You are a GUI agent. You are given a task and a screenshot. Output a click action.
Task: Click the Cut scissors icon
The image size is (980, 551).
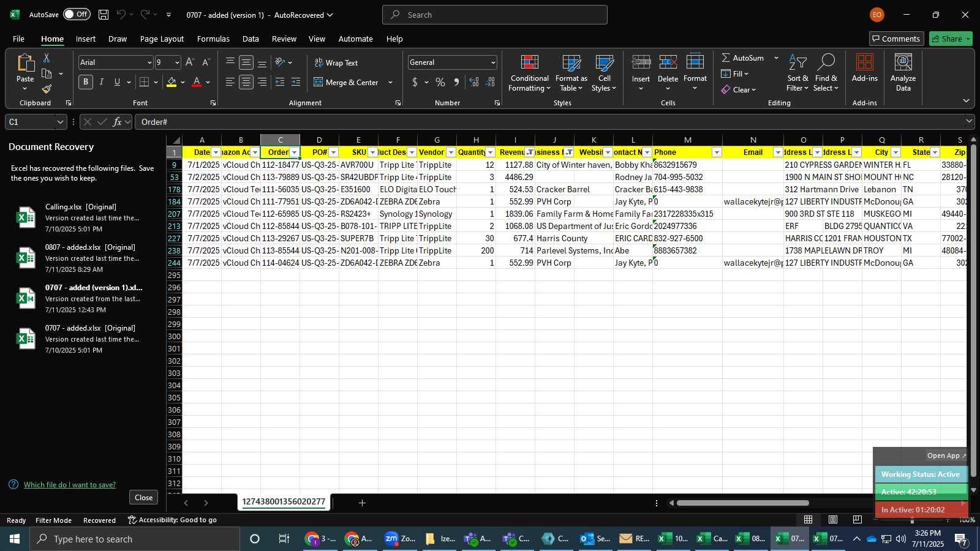point(47,58)
